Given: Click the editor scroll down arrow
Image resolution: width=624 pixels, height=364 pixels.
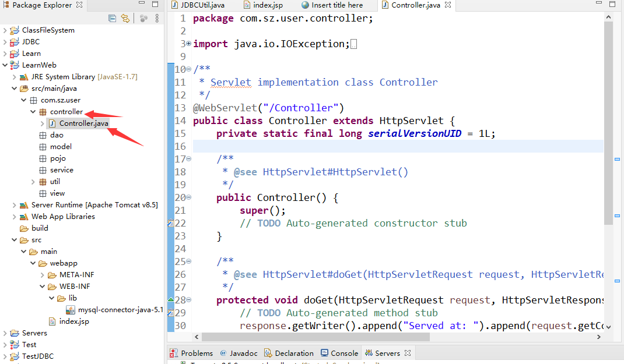Looking at the screenshot, I should coord(608,327).
